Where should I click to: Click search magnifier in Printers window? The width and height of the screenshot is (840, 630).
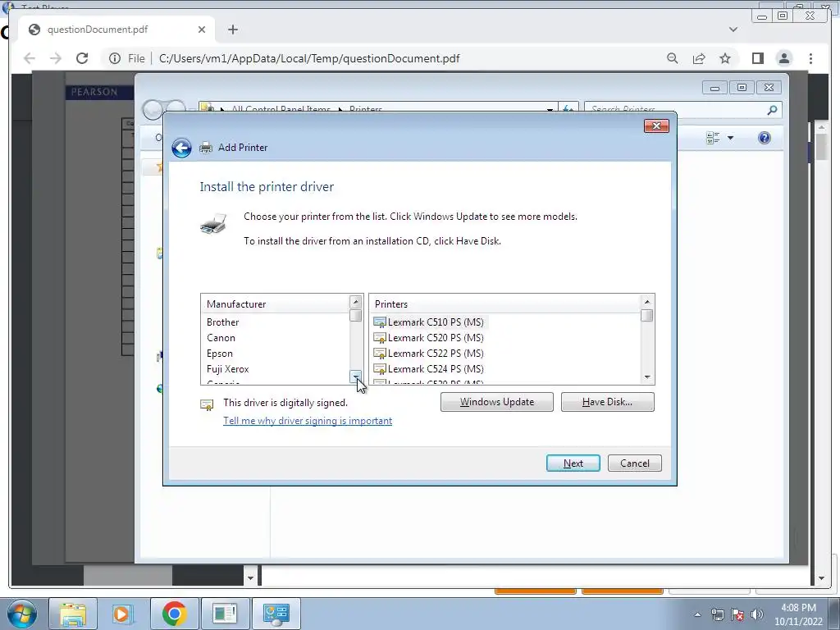[772, 110]
